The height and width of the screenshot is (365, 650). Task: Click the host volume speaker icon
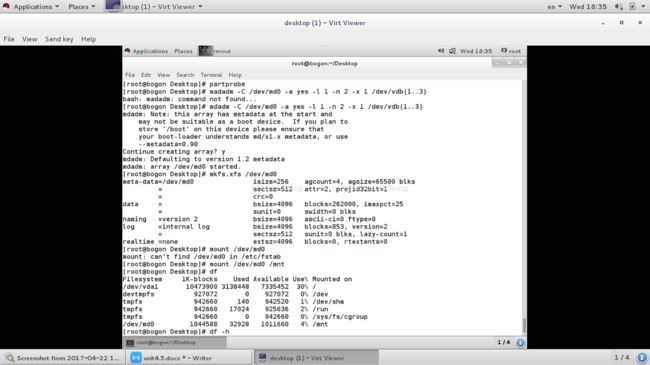(x=618, y=7)
